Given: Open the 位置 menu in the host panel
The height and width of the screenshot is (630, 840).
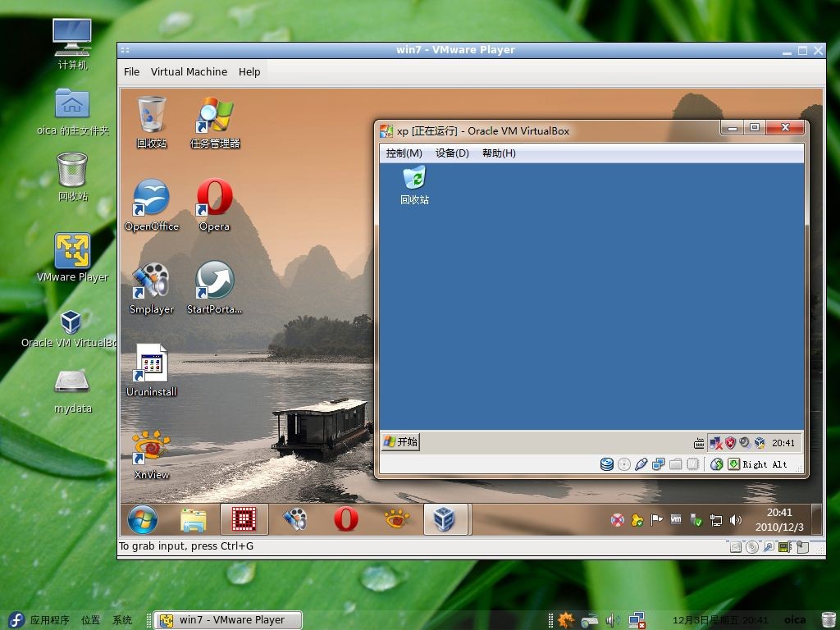Looking at the screenshot, I should click(x=90, y=620).
